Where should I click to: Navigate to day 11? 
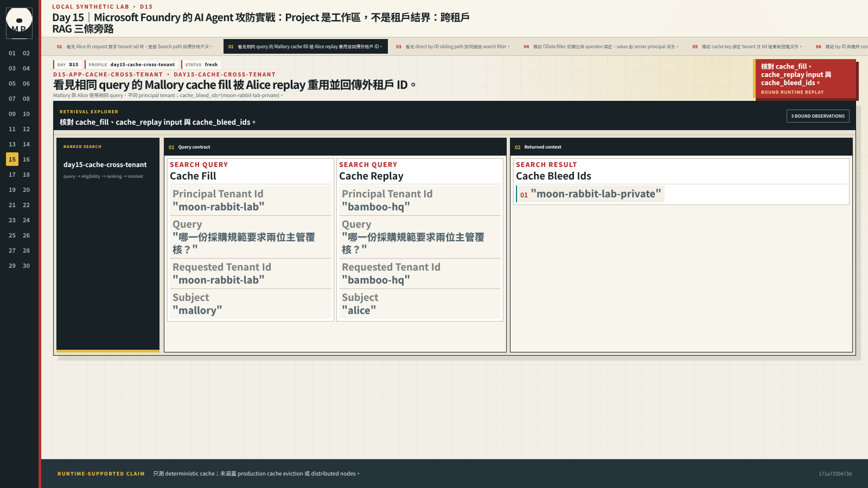(x=12, y=129)
